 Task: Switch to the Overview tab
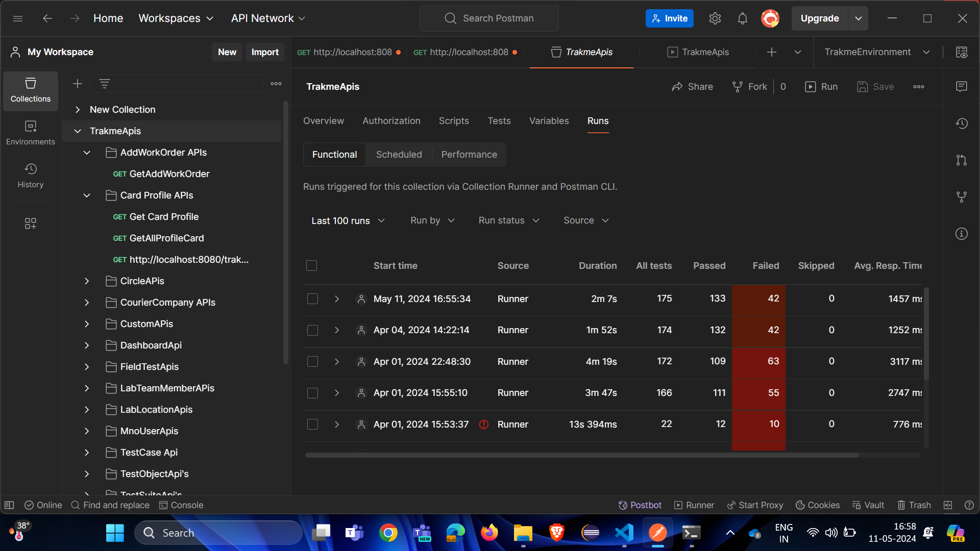pos(324,121)
